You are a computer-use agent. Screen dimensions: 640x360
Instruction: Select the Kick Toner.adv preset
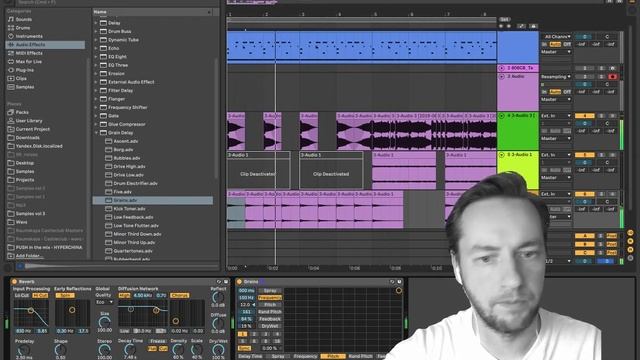[x=129, y=209]
